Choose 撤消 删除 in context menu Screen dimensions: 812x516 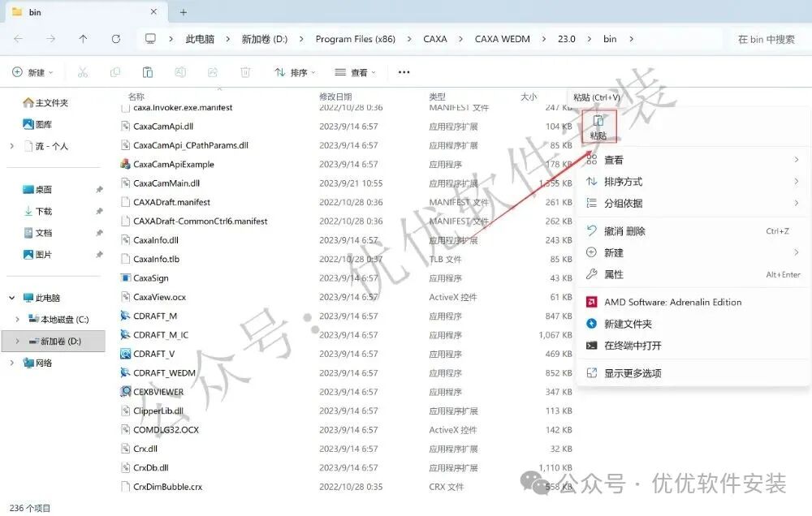click(693, 231)
